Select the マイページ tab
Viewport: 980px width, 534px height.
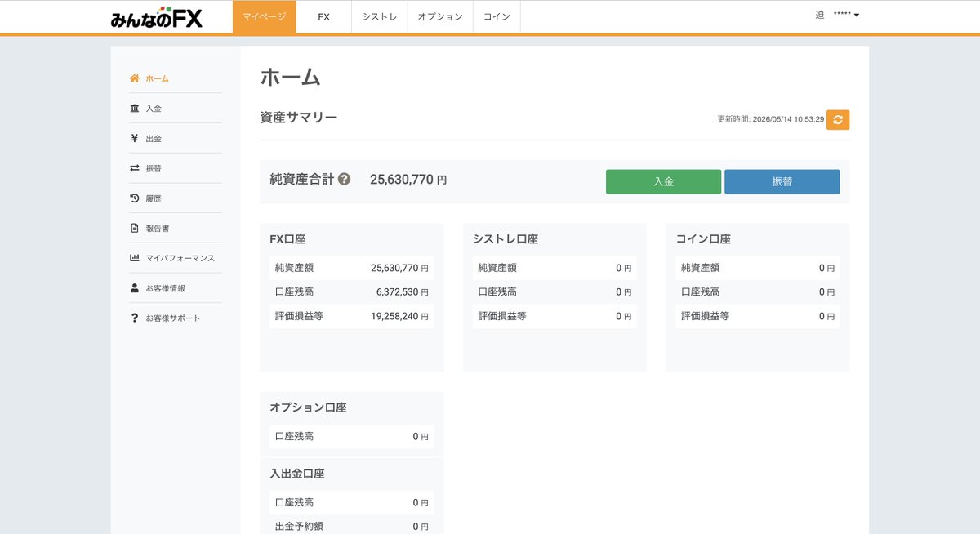click(x=265, y=17)
